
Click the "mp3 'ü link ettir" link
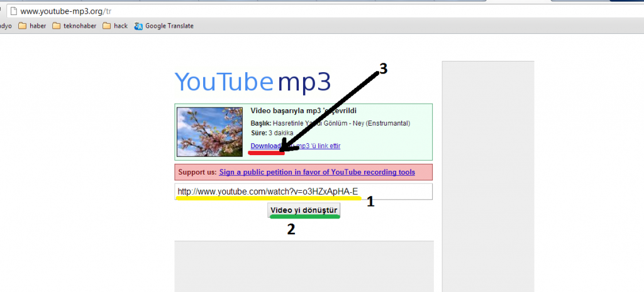tap(318, 146)
